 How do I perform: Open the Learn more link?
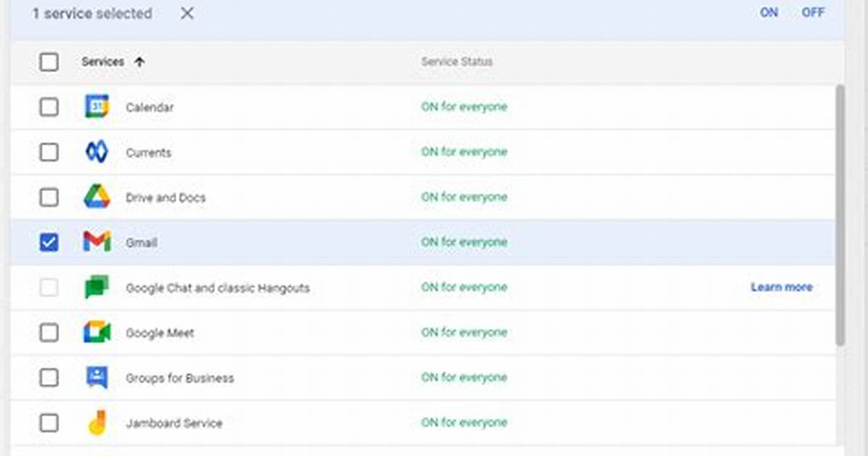pos(782,287)
